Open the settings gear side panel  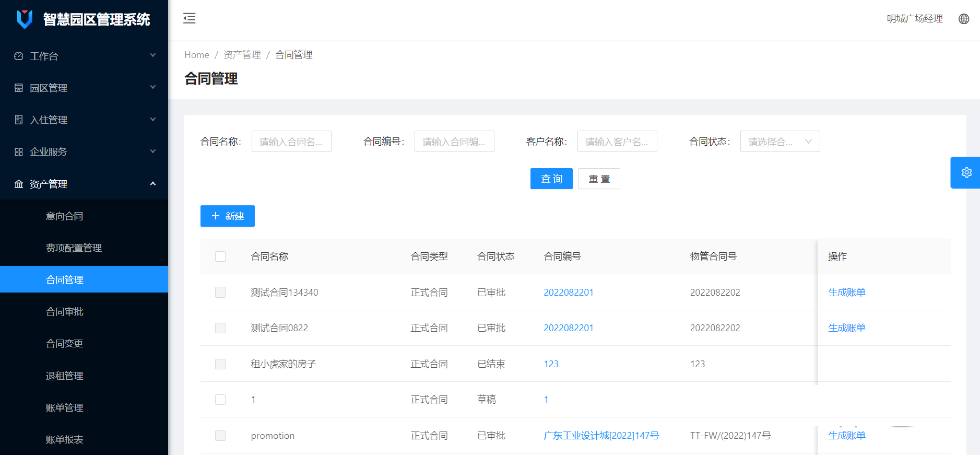[966, 172]
